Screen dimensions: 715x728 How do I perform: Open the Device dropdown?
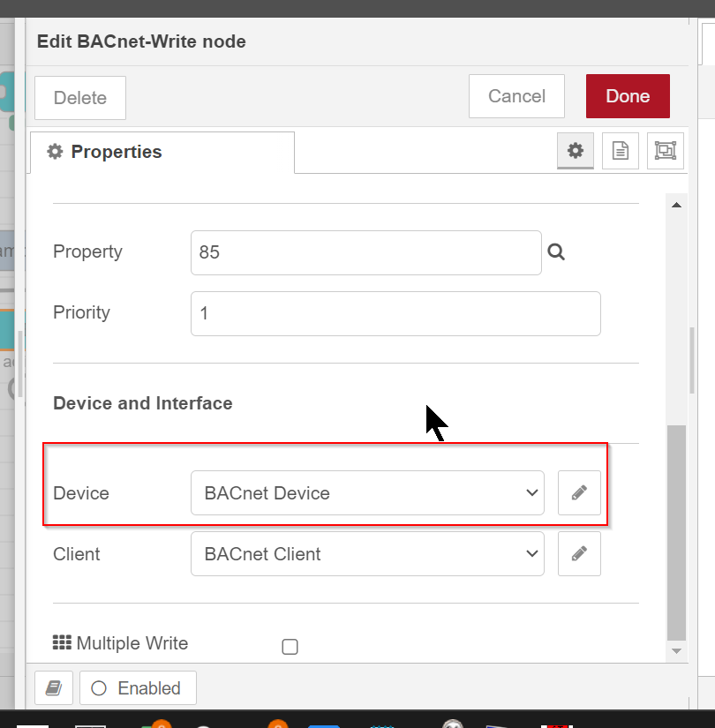coord(367,492)
